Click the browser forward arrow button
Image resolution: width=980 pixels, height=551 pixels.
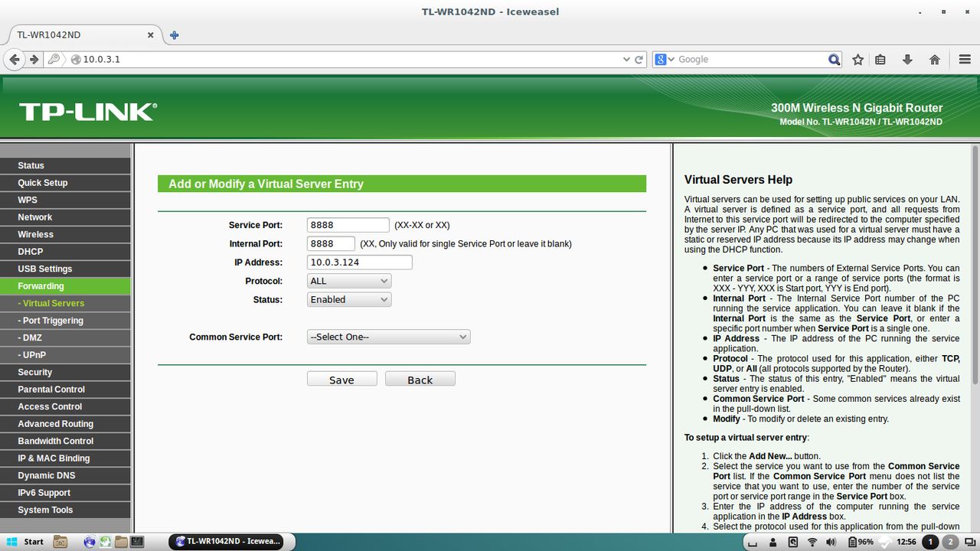tap(34, 59)
